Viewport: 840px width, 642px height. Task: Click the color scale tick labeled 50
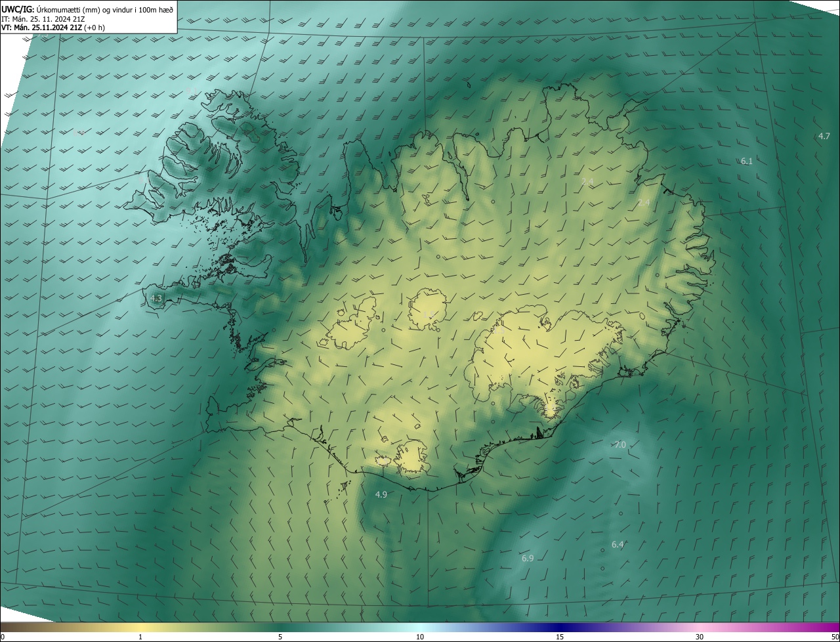835,637
